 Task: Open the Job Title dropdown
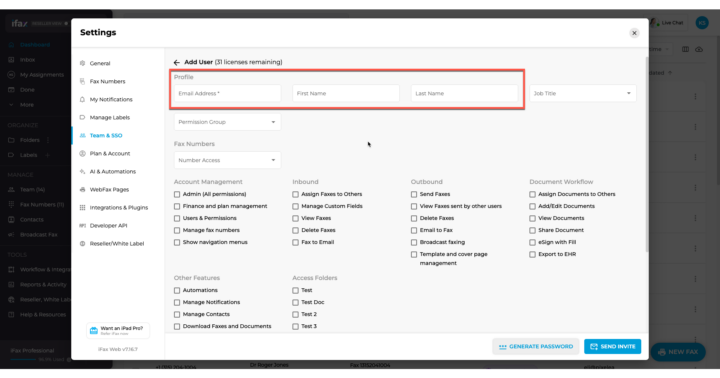(583, 93)
